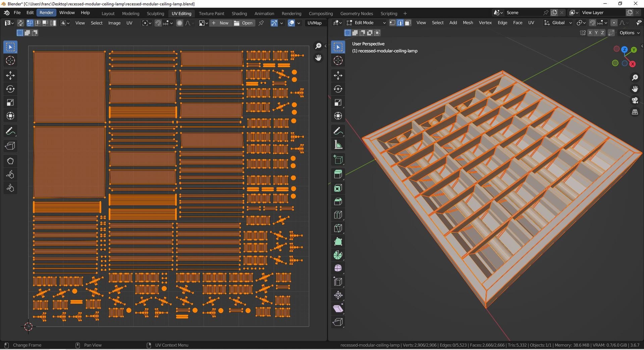Switch to the Texture Paint workspace tab

[x=211, y=13]
